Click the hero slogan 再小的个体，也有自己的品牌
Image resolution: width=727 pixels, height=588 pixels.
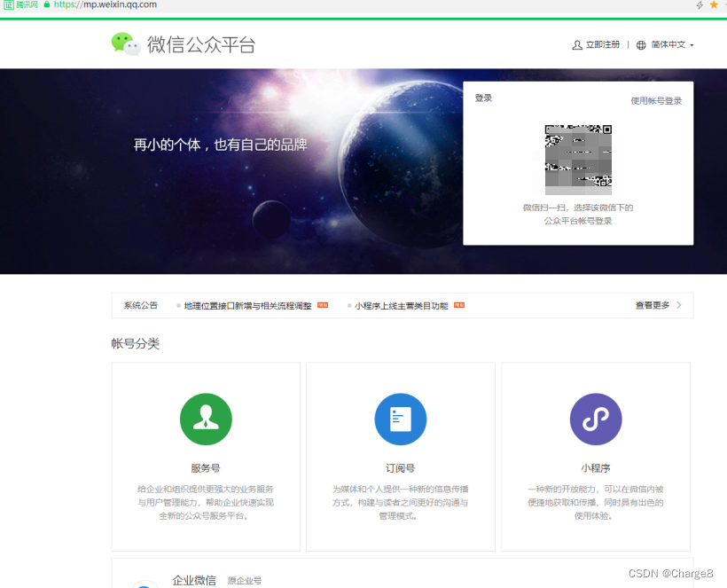click(x=220, y=145)
